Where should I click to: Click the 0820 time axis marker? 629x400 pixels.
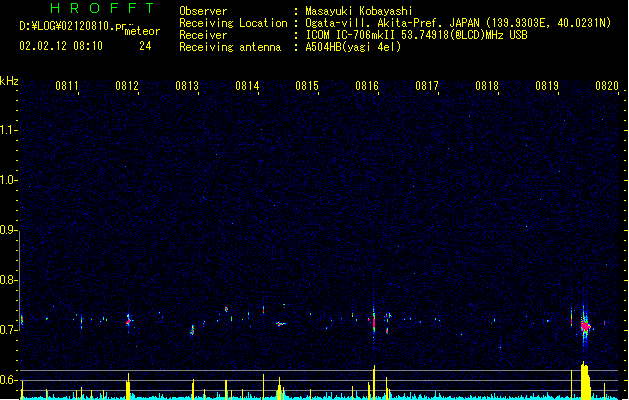coord(607,86)
